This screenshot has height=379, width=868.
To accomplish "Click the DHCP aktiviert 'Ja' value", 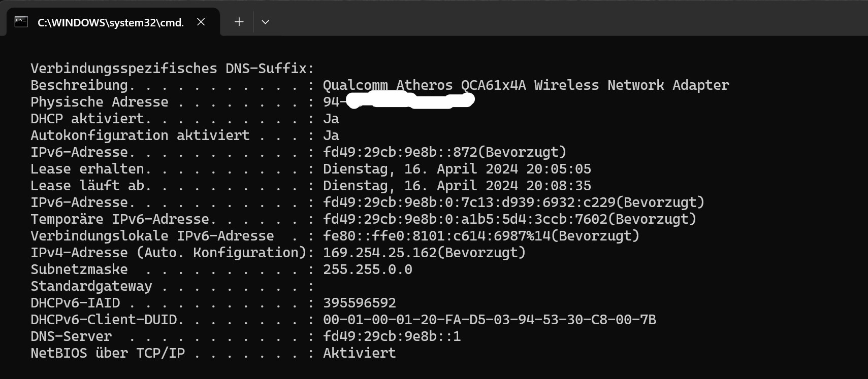I will 331,119.
